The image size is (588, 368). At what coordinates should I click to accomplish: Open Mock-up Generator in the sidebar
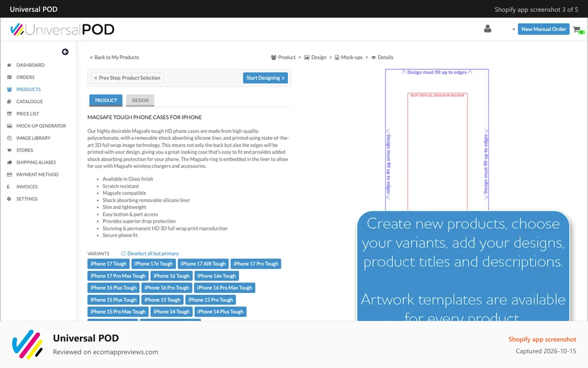click(41, 126)
